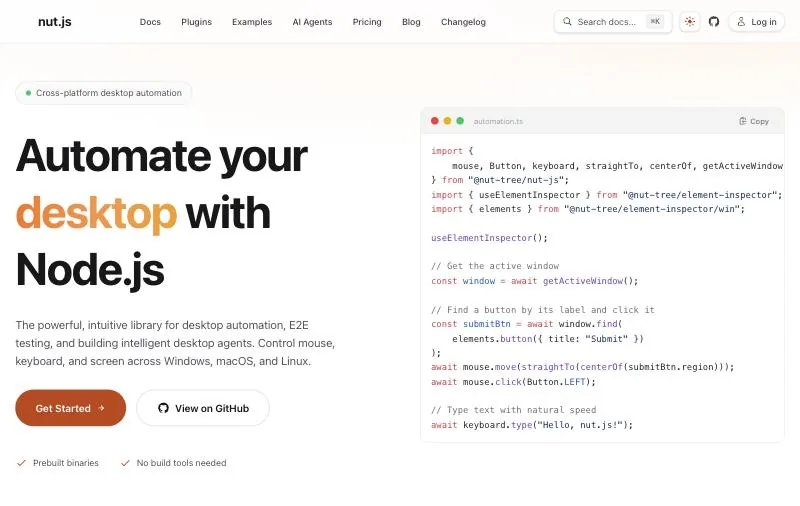Click the arrow icon in Get Started
800x506 pixels.
click(x=101, y=408)
